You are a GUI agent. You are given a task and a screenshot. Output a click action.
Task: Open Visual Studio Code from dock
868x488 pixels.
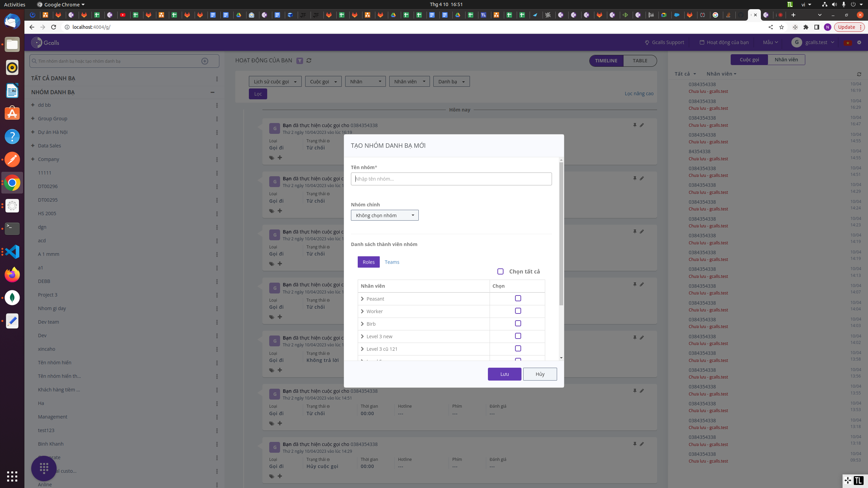pyautogui.click(x=12, y=252)
